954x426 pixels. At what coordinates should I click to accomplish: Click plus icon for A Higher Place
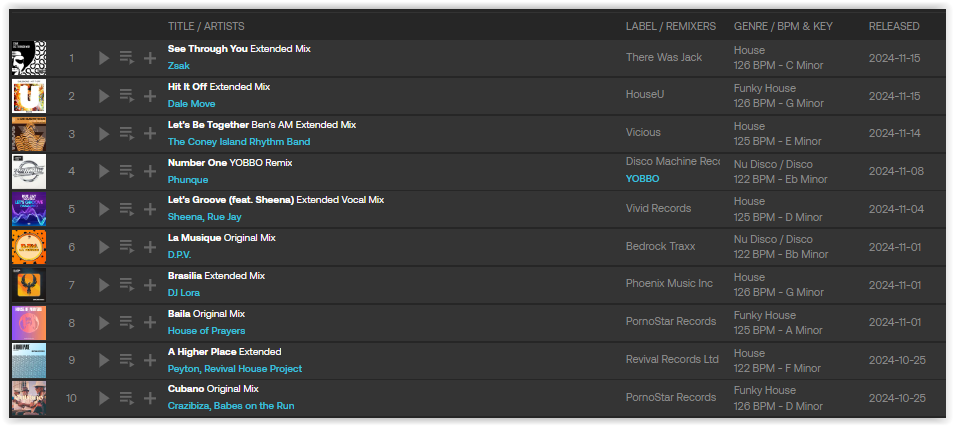(150, 360)
